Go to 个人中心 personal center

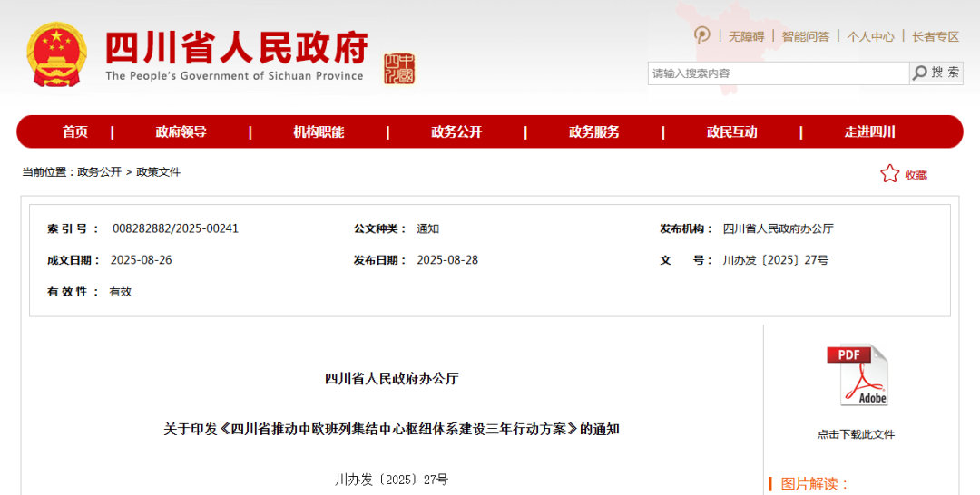(x=870, y=36)
